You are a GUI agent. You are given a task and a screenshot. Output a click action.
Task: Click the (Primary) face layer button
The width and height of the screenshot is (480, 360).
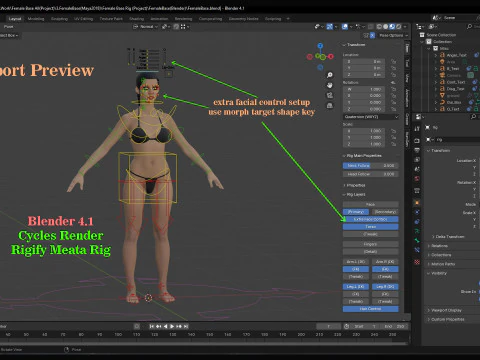(356, 212)
